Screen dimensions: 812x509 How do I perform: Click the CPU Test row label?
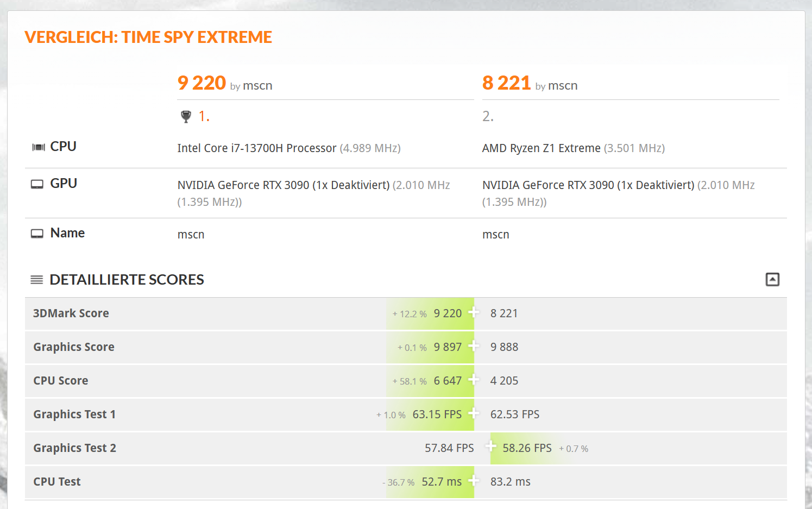pos(57,482)
